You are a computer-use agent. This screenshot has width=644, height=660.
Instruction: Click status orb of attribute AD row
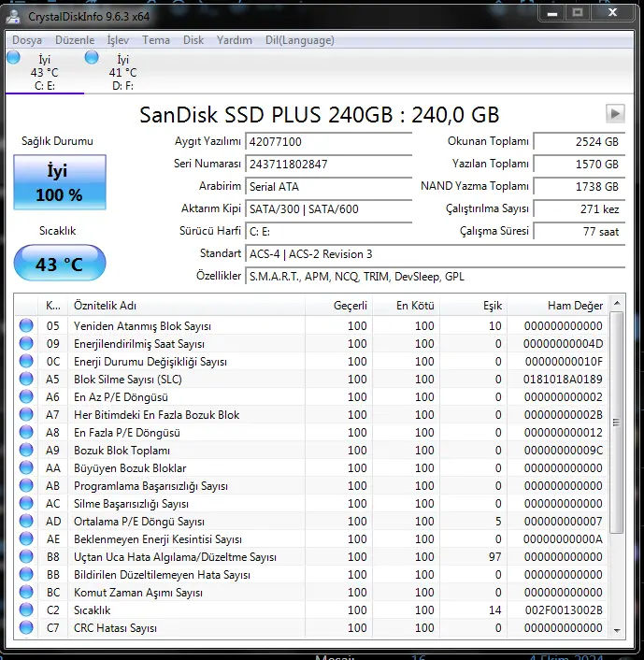[26, 521]
